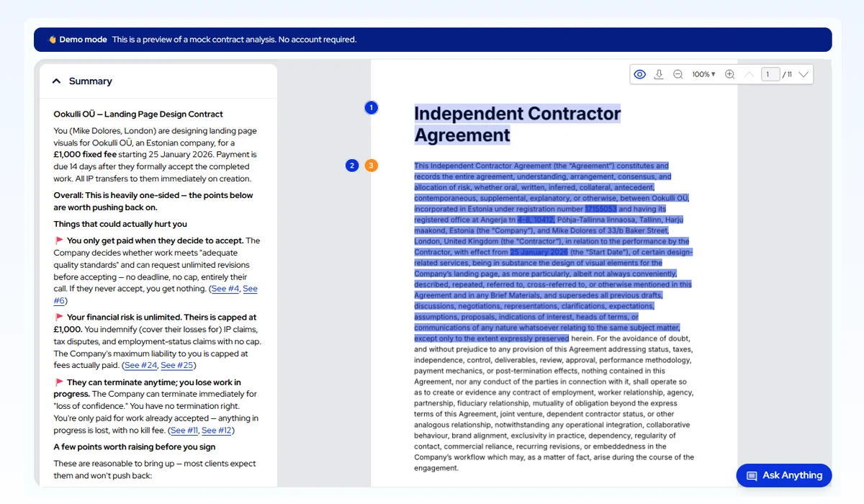Viewport: 864px width, 504px height.
Task: Click the highlighted address '4-8, 10412'
Action: point(536,220)
